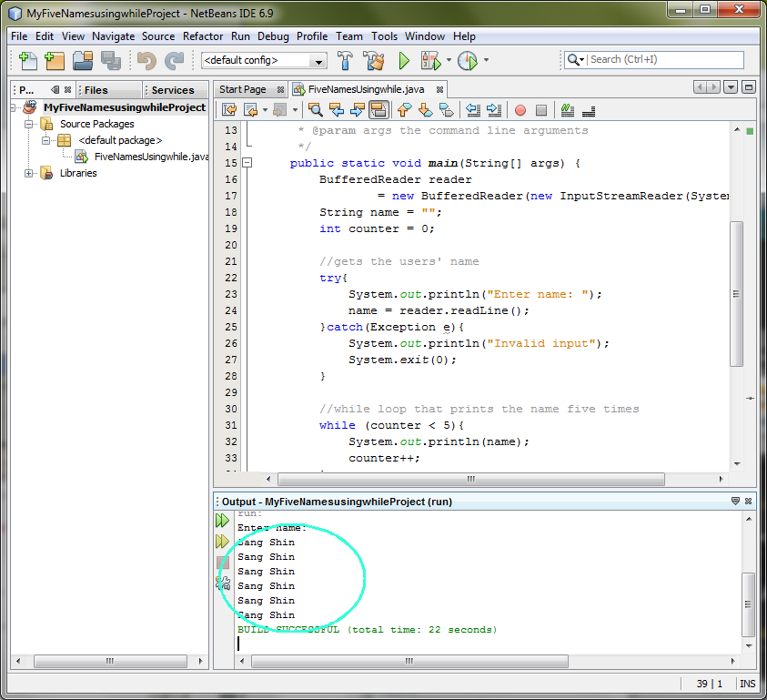767x700 pixels.
Task: Click the Save All toolbar icon
Action: point(111,61)
